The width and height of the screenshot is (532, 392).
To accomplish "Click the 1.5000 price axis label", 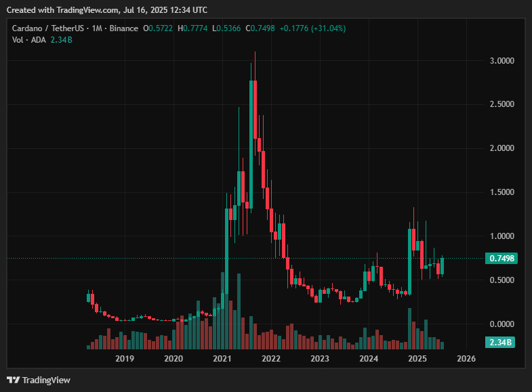I will (x=502, y=192).
